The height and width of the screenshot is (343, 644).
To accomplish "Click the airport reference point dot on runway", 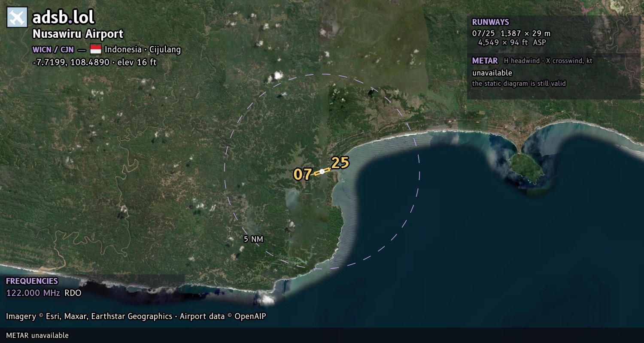I will tap(322, 171).
